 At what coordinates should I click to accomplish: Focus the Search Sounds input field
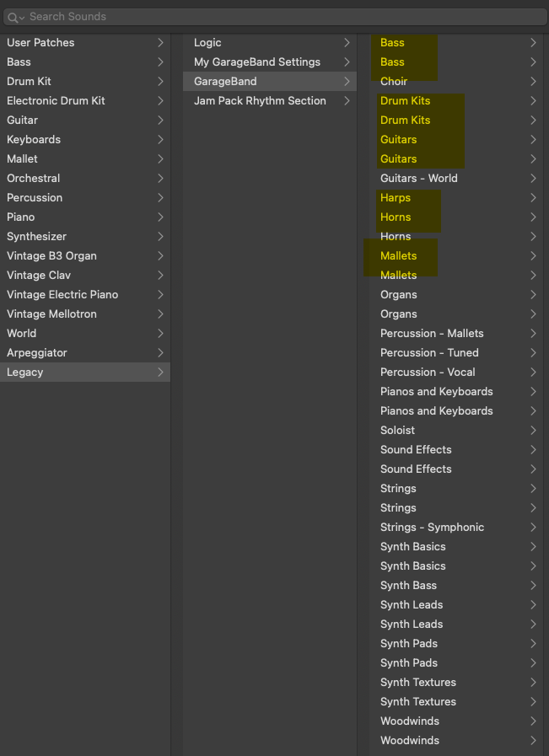click(275, 17)
